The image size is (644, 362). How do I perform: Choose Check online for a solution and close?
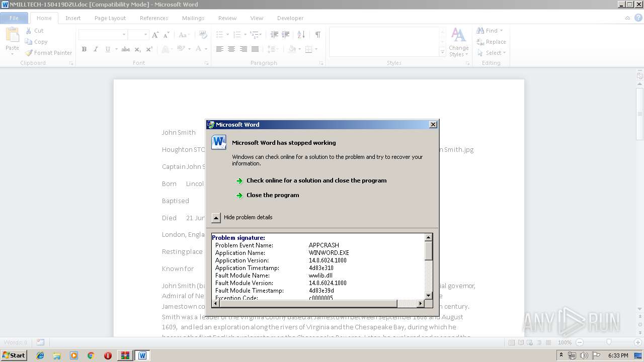316,180
